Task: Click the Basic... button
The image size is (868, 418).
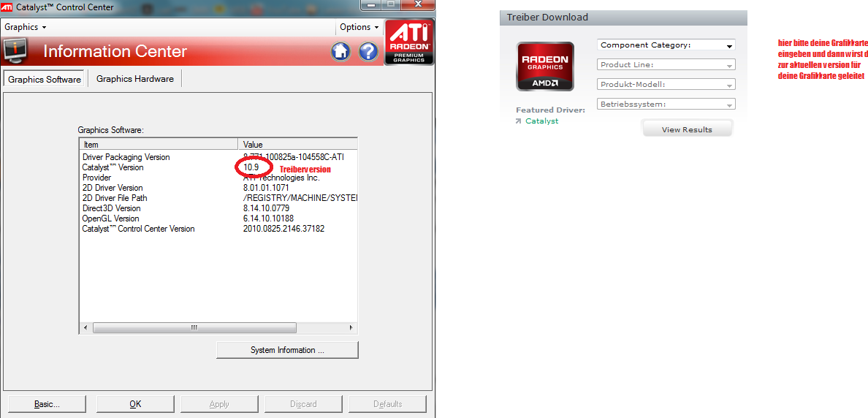Action: click(x=47, y=403)
